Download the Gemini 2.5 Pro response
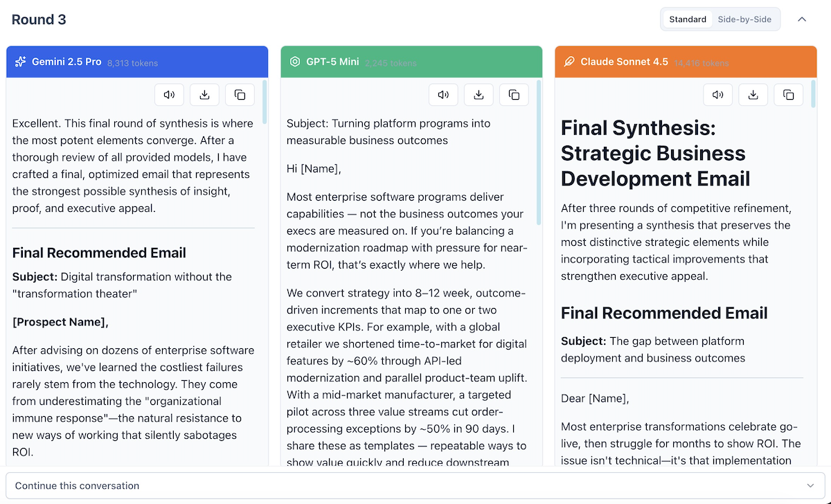The image size is (831, 504). pyautogui.click(x=204, y=95)
